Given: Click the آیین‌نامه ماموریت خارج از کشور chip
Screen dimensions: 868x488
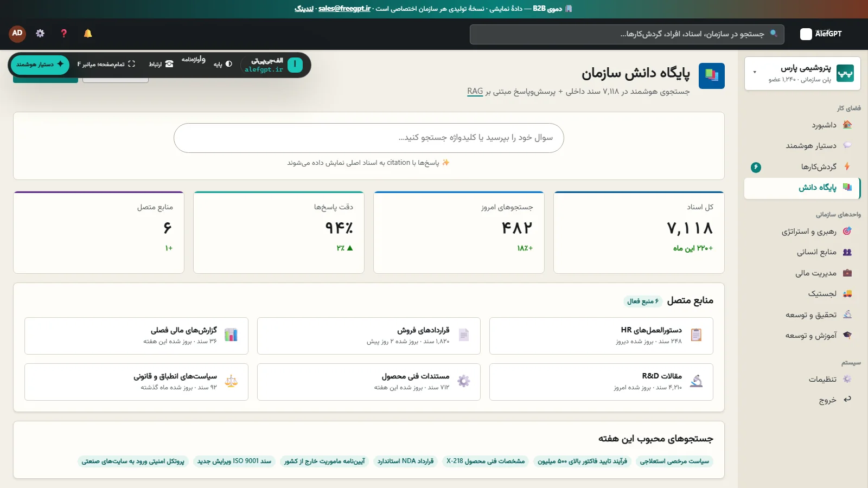Looking at the screenshot, I should pyautogui.click(x=324, y=461).
